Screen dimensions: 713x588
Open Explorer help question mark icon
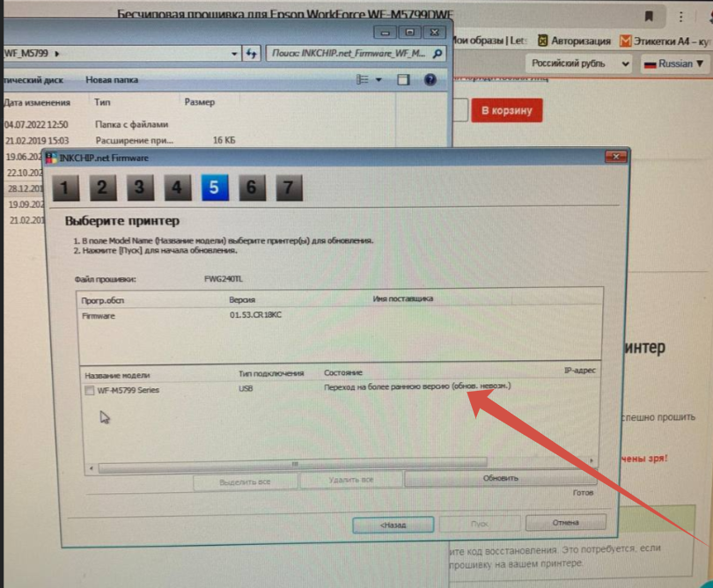point(430,80)
